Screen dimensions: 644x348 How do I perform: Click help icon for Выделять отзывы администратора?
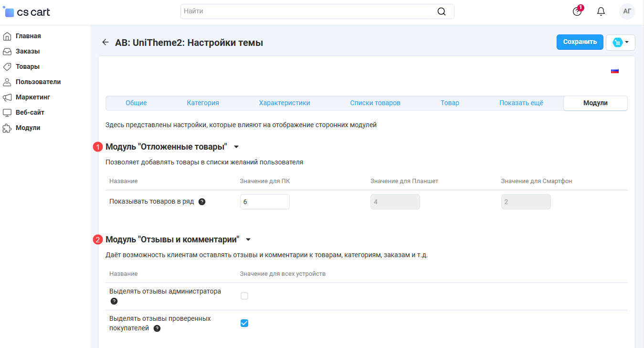point(114,301)
